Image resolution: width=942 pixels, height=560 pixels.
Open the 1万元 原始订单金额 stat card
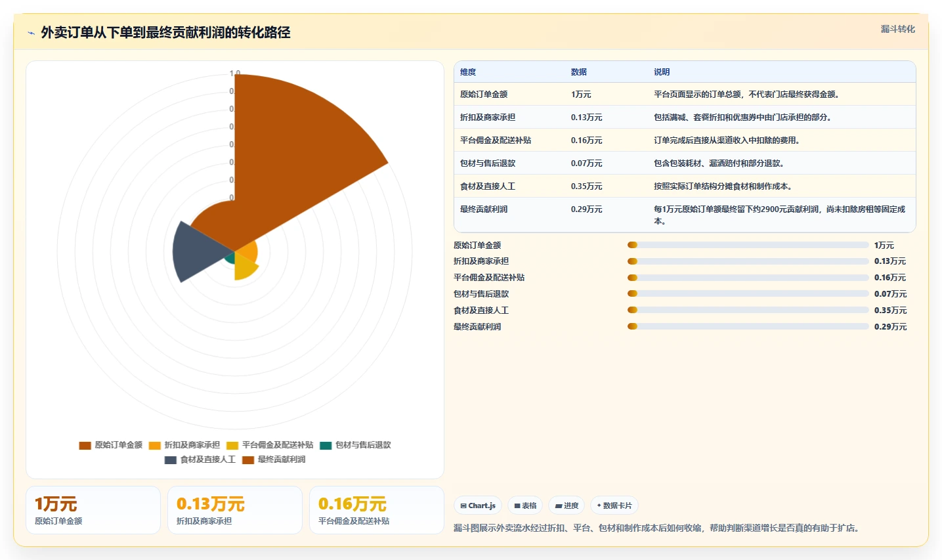coord(93,510)
